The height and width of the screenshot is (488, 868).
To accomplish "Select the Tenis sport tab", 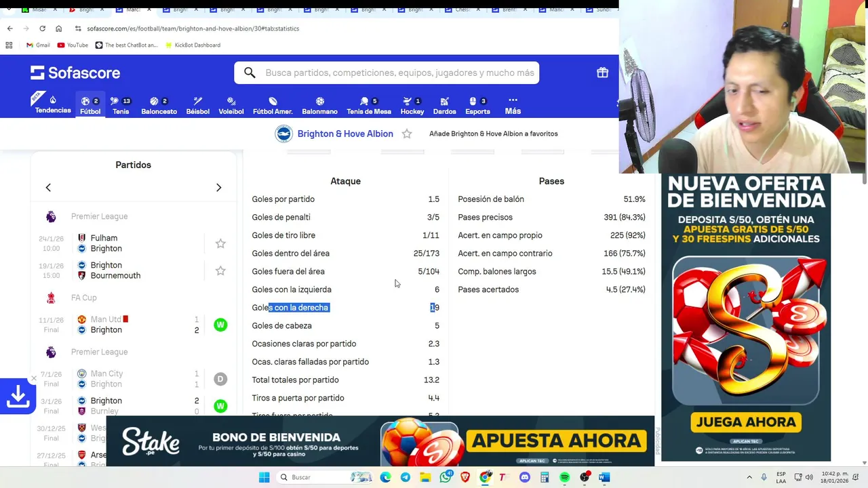I will point(121,105).
